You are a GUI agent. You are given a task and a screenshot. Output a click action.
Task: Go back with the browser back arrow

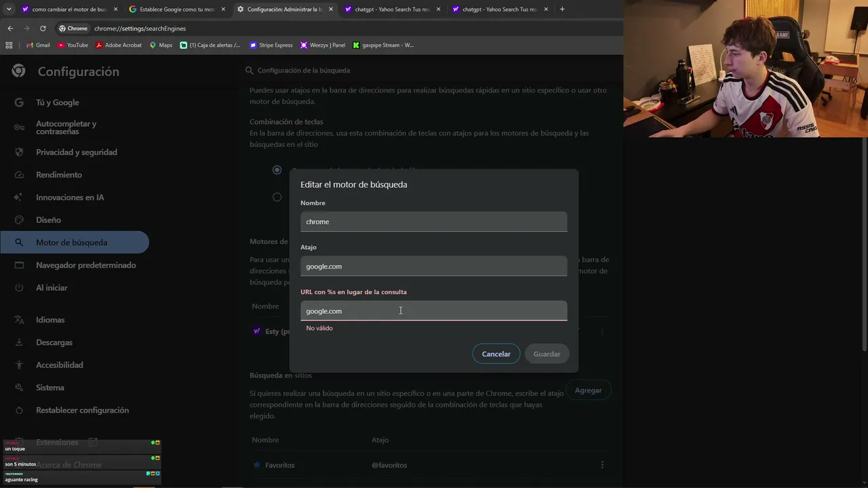pos(10,28)
